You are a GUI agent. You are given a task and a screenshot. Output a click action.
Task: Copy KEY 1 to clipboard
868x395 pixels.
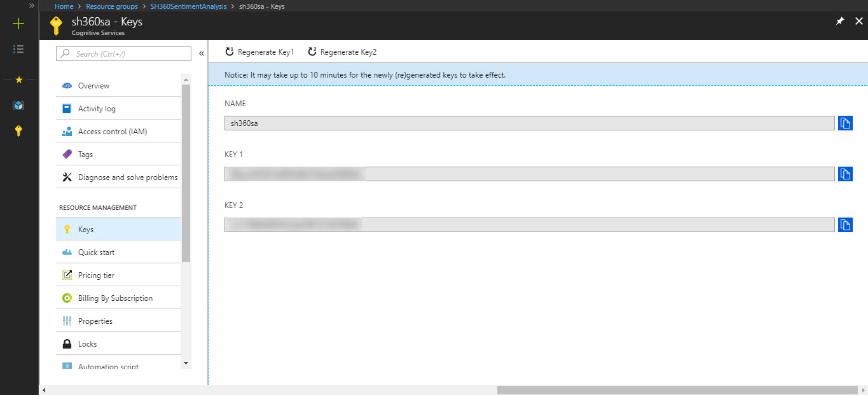[x=845, y=174]
